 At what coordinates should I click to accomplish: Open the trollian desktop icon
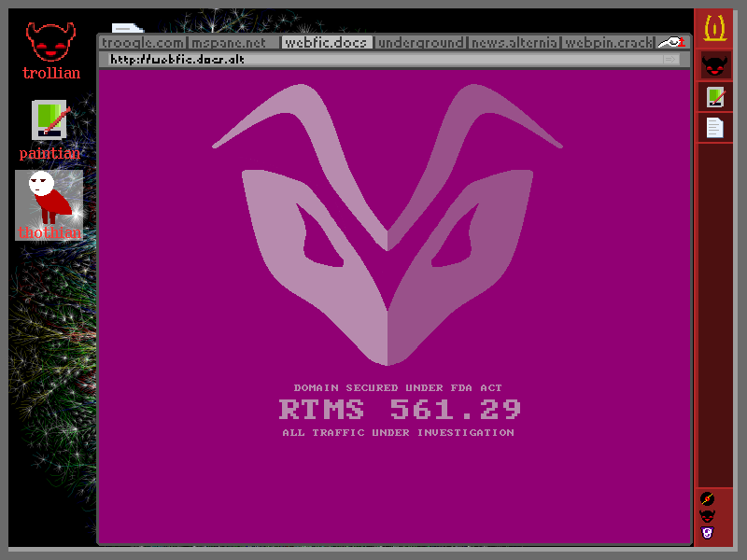pyautogui.click(x=50, y=50)
